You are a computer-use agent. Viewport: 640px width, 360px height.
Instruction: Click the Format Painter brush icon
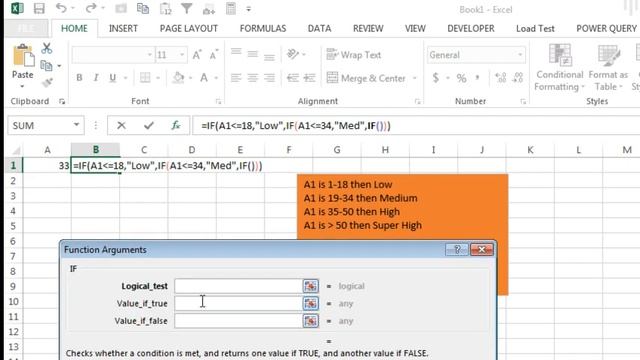(x=47, y=82)
